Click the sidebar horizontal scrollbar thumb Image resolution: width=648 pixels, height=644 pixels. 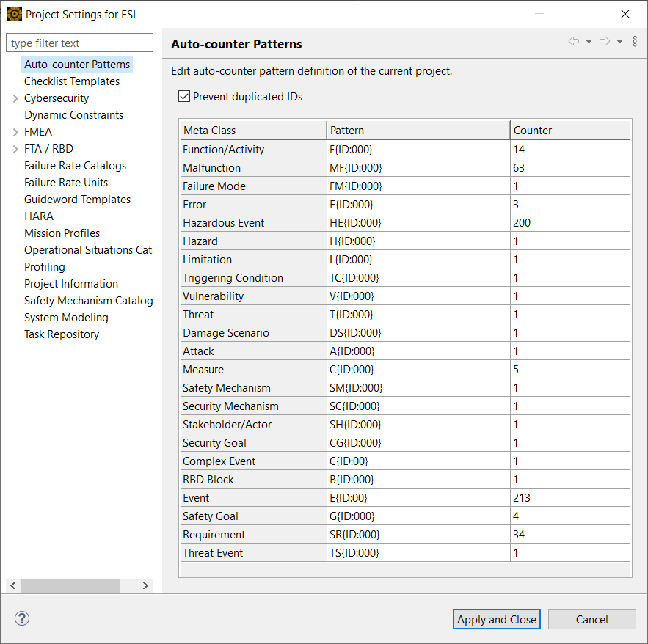click(70, 585)
